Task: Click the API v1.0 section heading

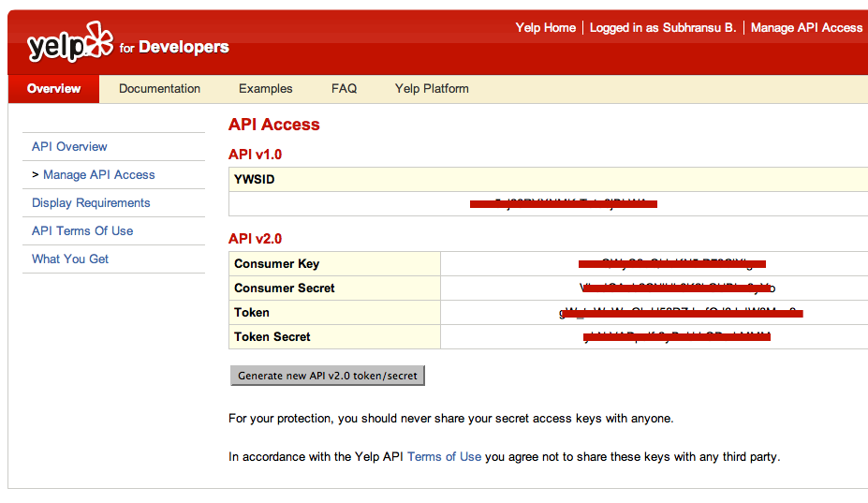Action: (256, 154)
